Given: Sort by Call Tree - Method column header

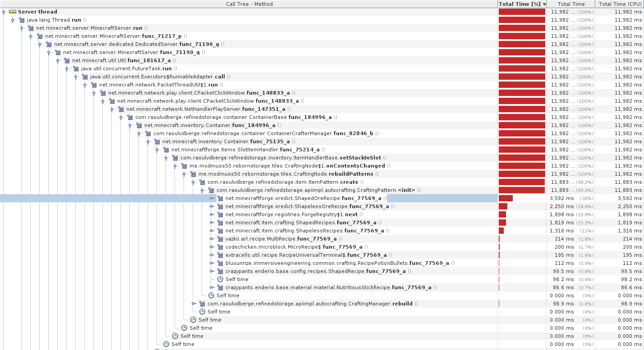Looking at the screenshot, I should pyautogui.click(x=249, y=4).
